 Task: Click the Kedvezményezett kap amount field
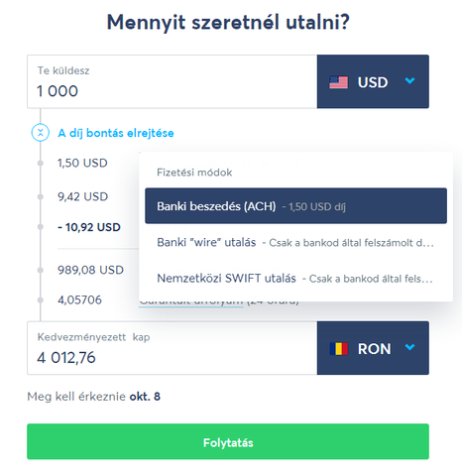pyautogui.click(x=172, y=348)
